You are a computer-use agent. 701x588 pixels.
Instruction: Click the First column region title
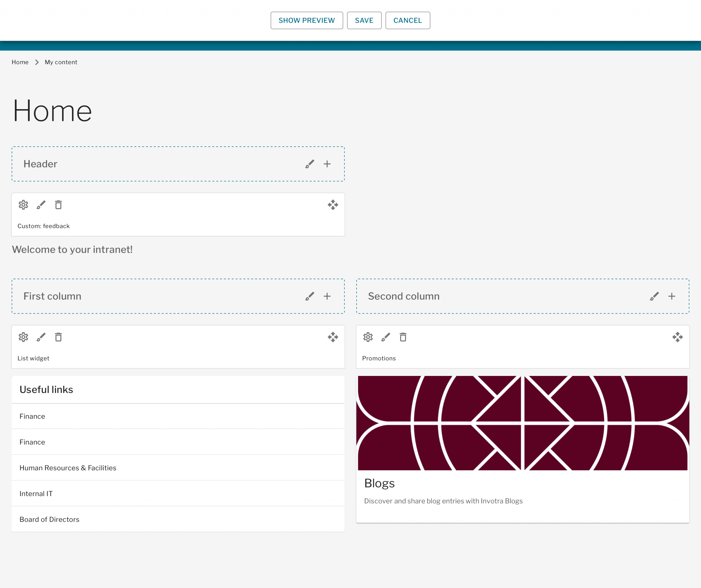(x=52, y=296)
